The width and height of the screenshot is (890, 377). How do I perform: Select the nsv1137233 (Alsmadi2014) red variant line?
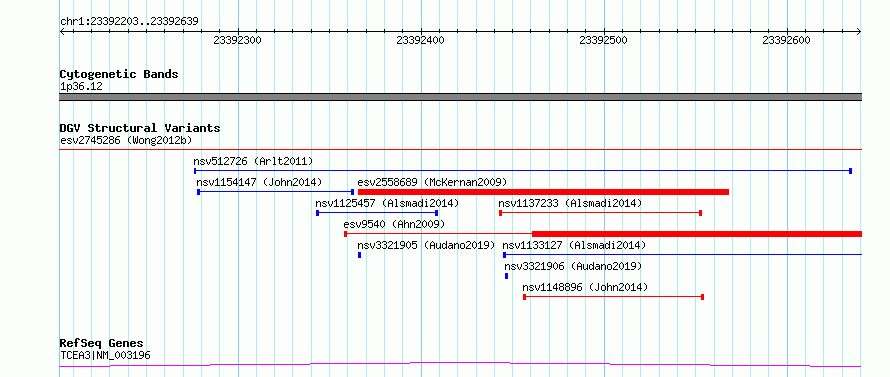click(x=601, y=213)
